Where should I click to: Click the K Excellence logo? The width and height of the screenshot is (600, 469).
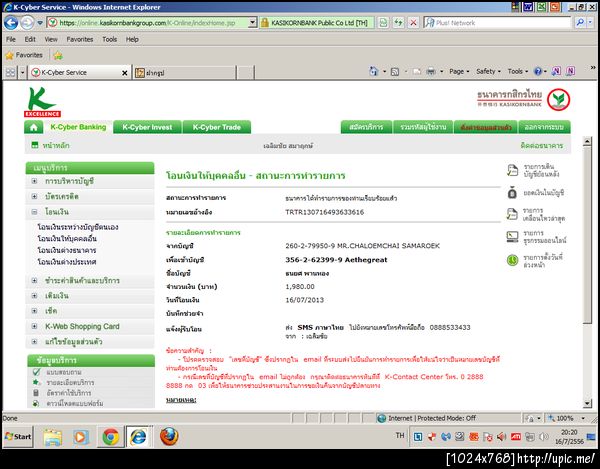pos(42,102)
